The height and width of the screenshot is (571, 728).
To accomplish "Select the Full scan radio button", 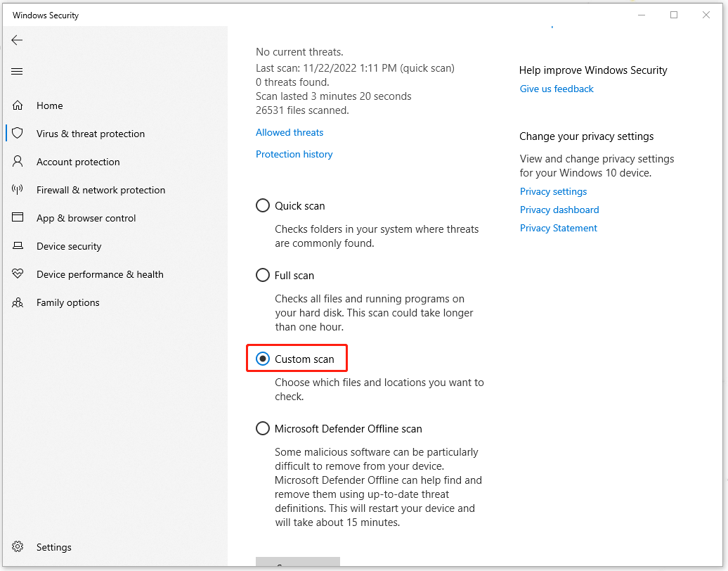I will (x=263, y=275).
